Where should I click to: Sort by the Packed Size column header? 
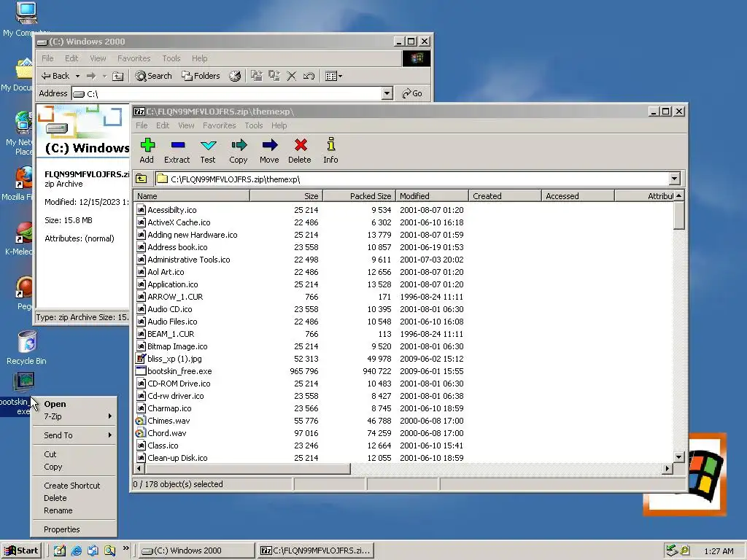[360, 195]
